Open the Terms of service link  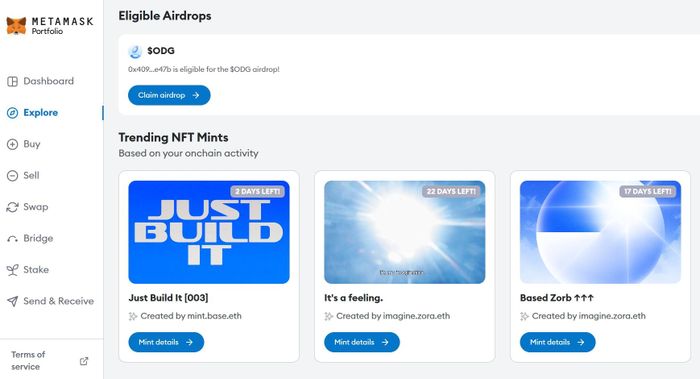tap(28, 360)
